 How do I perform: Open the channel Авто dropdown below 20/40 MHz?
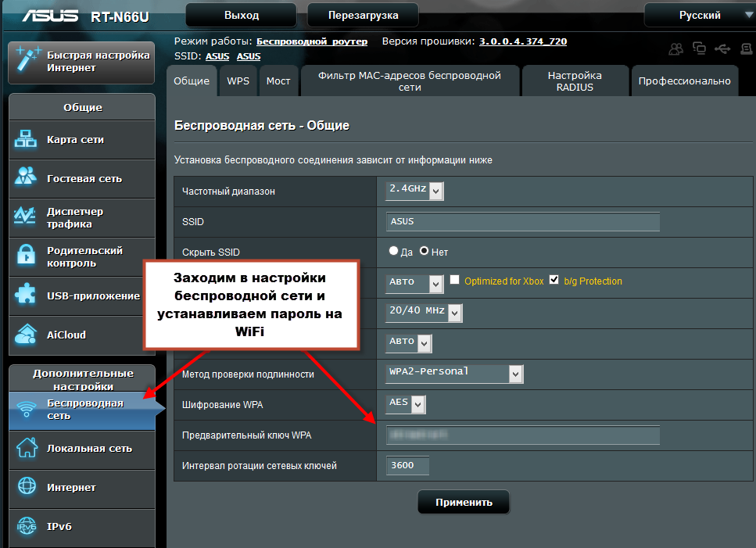coord(409,343)
